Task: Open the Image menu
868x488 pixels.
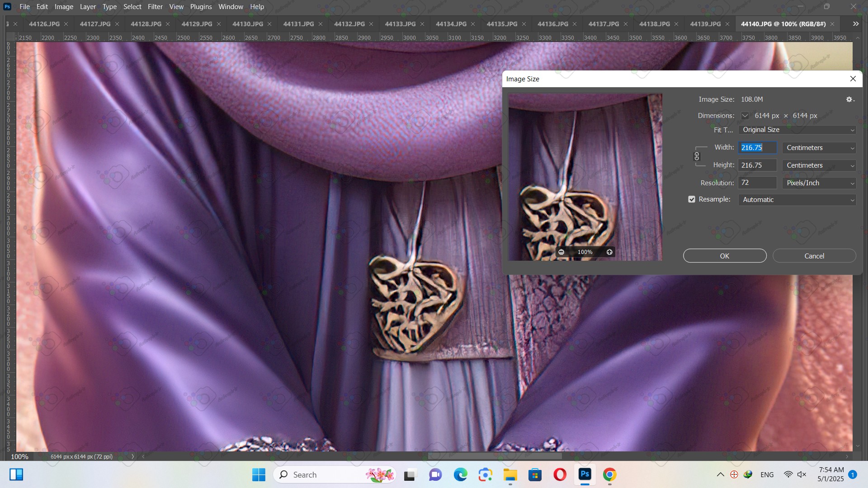Action: coord(64,7)
